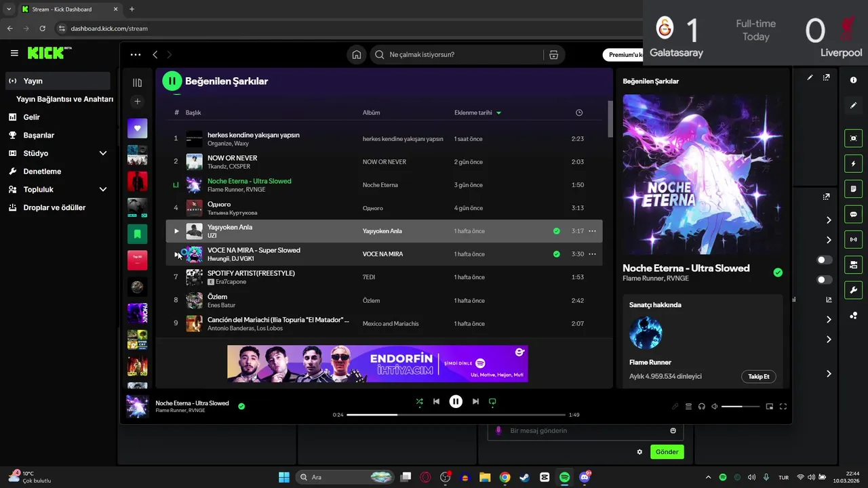Open the play queue icon
Viewport: 868px width, 488px height.
[x=688, y=407]
